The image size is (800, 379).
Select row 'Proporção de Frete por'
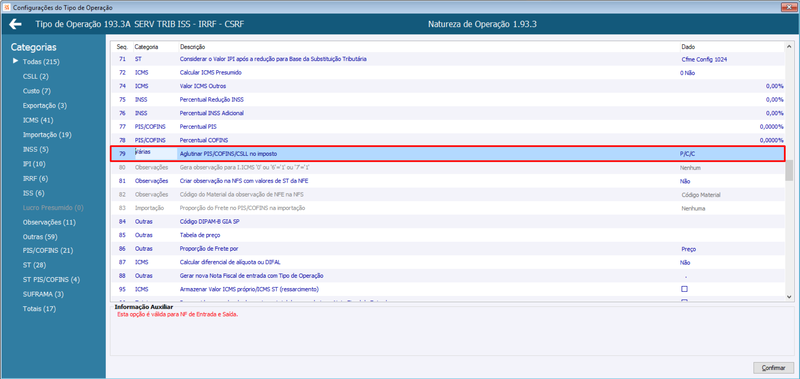tap(448, 249)
